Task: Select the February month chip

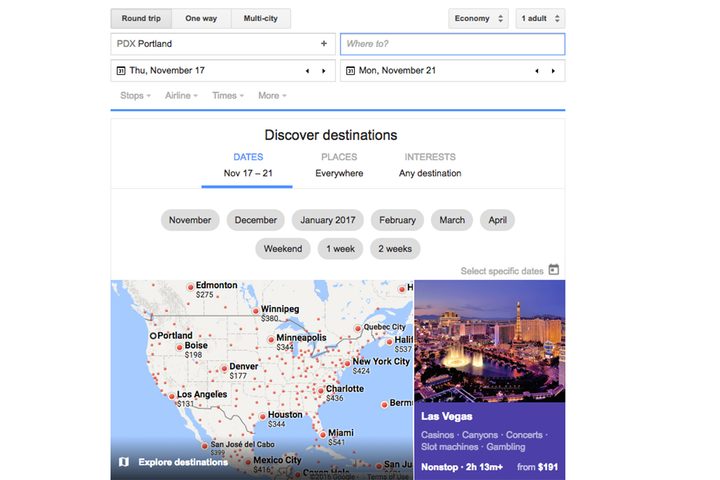Action: click(x=398, y=220)
